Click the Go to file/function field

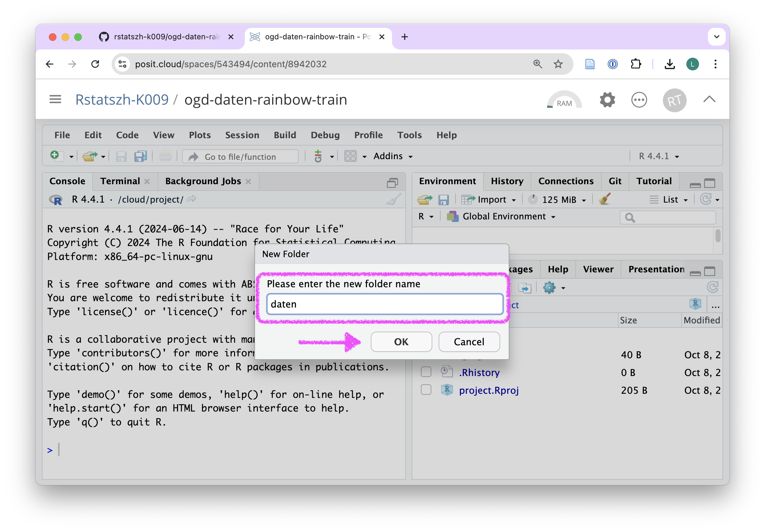tap(240, 156)
